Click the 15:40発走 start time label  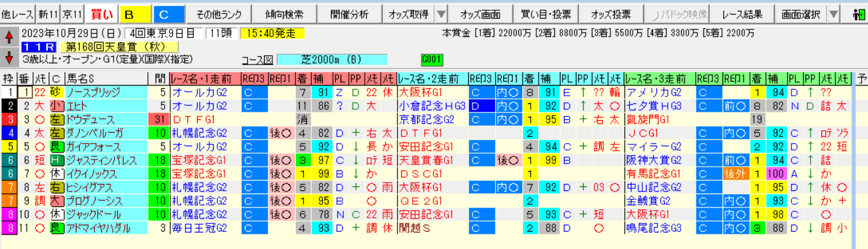coord(273,33)
